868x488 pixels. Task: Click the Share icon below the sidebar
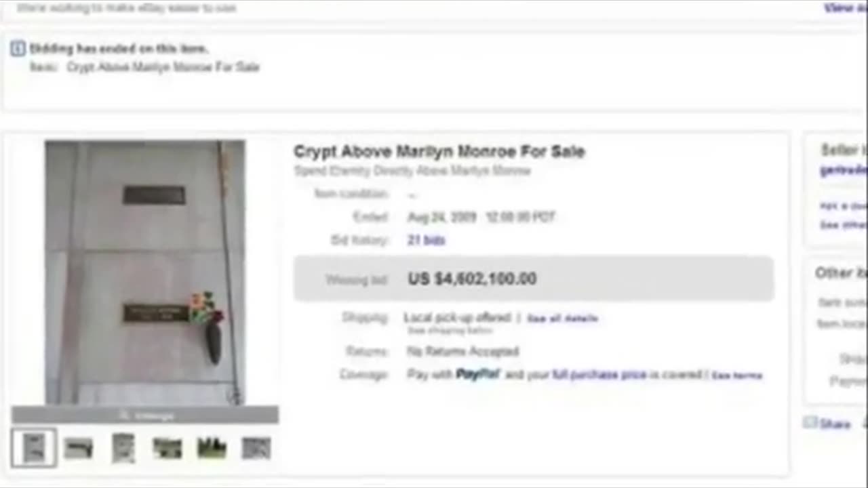810,423
